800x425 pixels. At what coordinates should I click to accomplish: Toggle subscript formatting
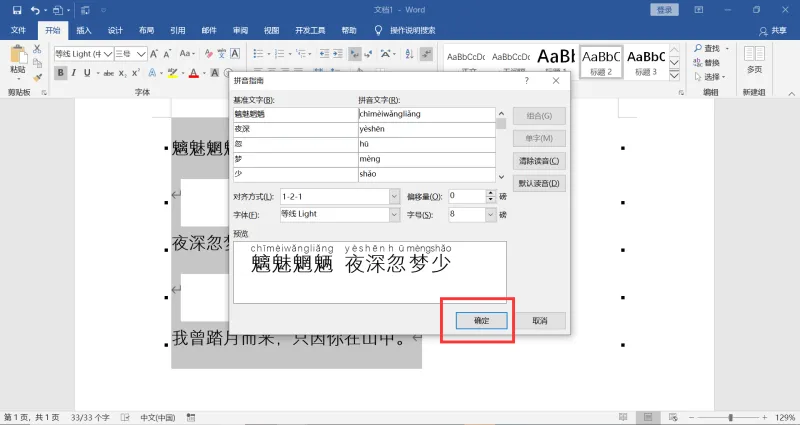[122, 73]
